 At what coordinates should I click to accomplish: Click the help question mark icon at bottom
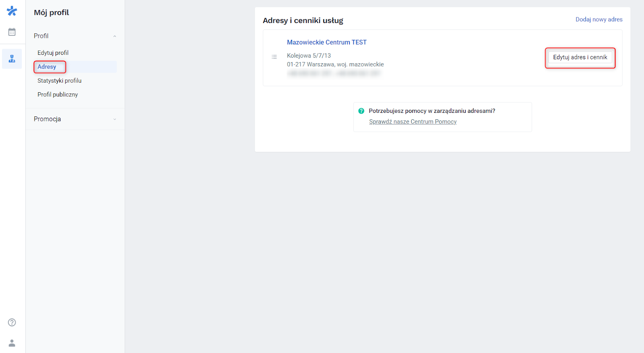12,322
